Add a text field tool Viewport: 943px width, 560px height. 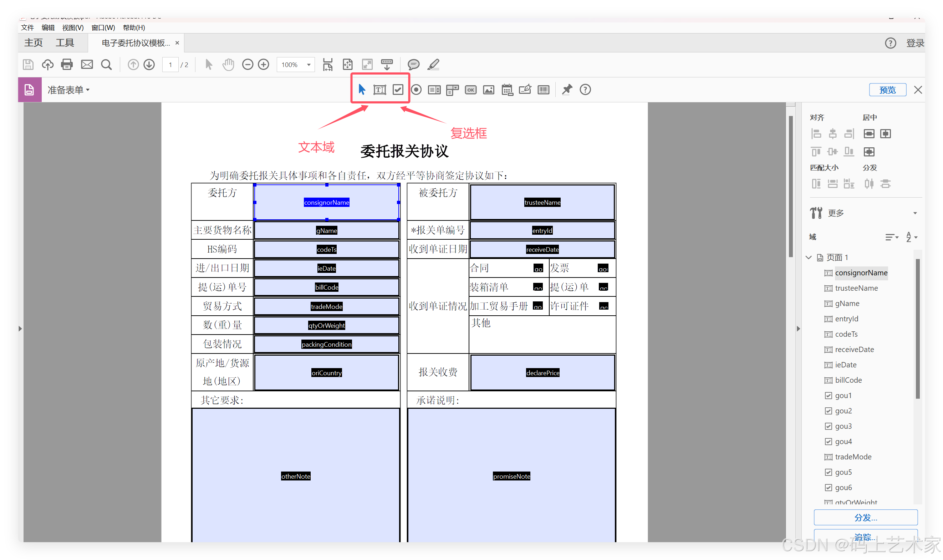[x=379, y=90]
